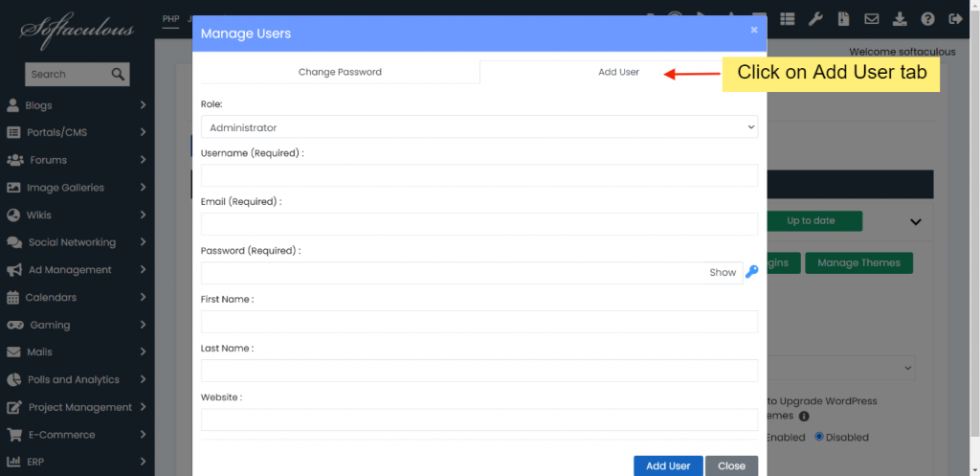
Task: Open all installations list icon in header
Action: pyautogui.click(x=787, y=19)
